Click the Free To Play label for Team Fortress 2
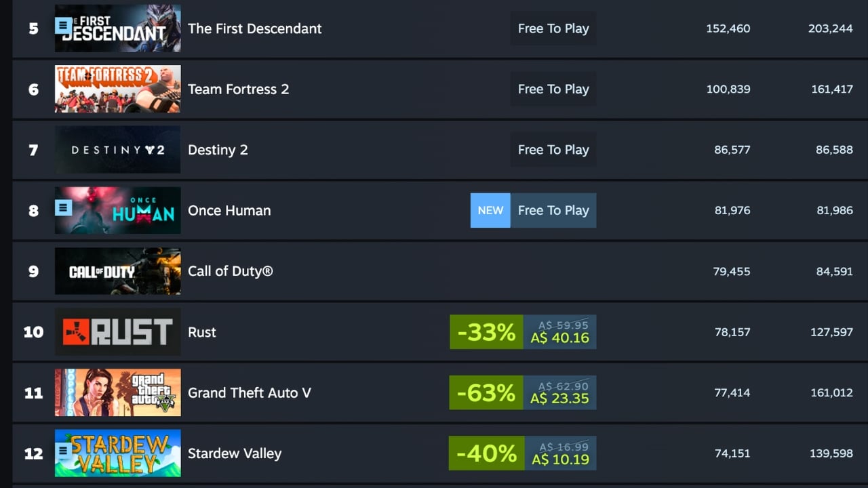Image resolution: width=868 pixels, height=488 pixels. [553, 89]
